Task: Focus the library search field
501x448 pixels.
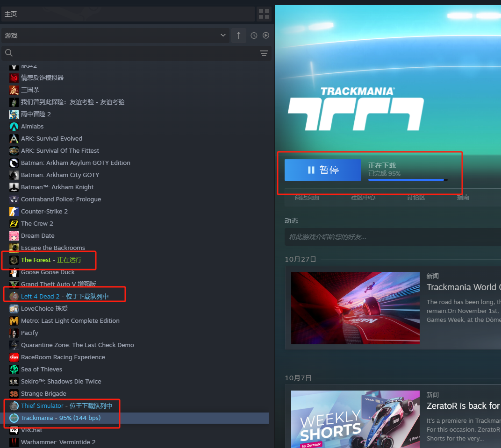Action: click(136, 53)
